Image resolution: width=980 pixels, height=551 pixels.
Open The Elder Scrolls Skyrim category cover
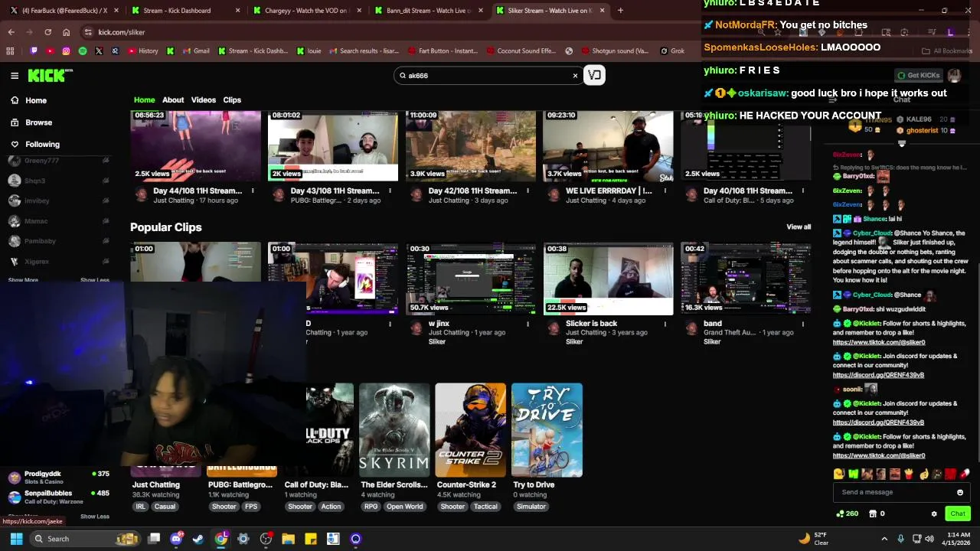point(394,430)
